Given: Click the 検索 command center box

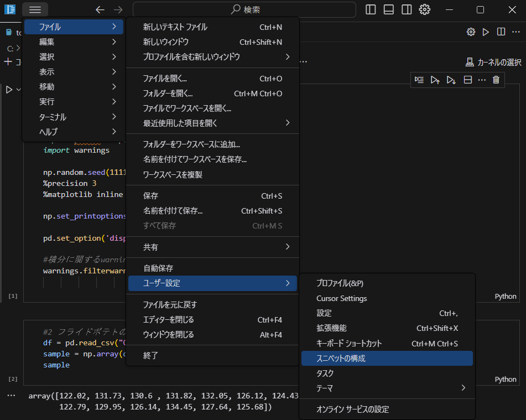Looking at the screenshot, I should [x=244, y=9].
